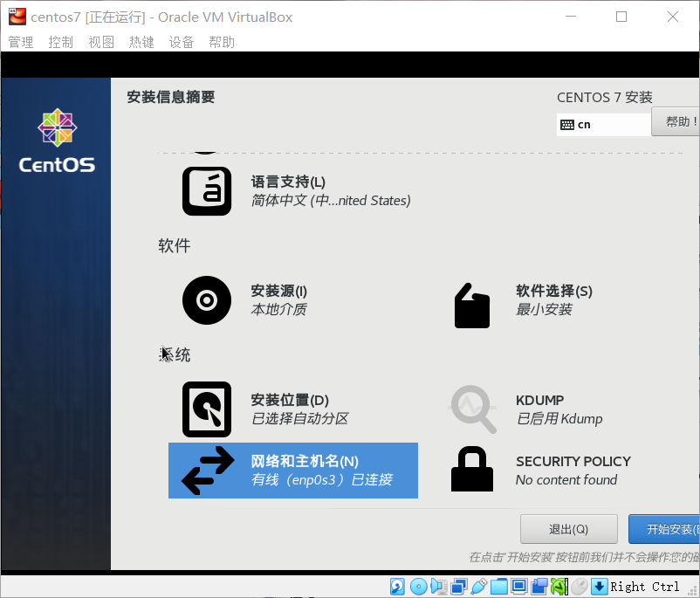Image resolution: width=700 pixels, height=598 pixels.
Task: Click the 简体中文 language status text
Action: pyautogui.click(x=331, y=201)
